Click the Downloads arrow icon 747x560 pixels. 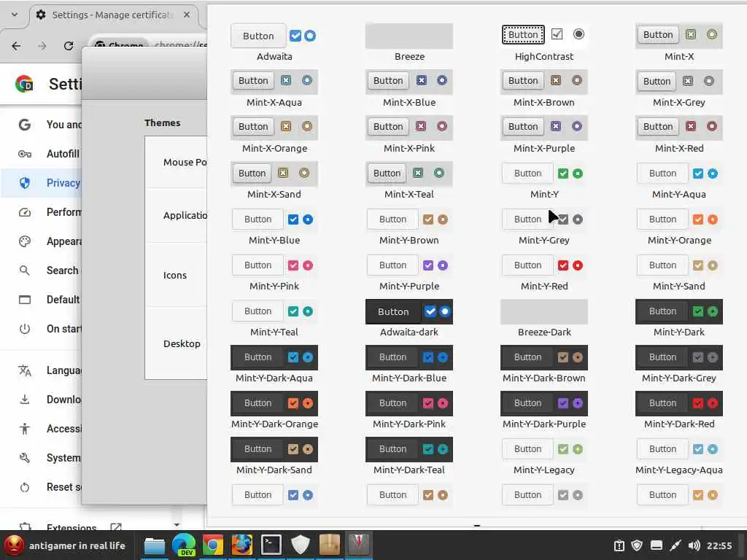[25, 399]
